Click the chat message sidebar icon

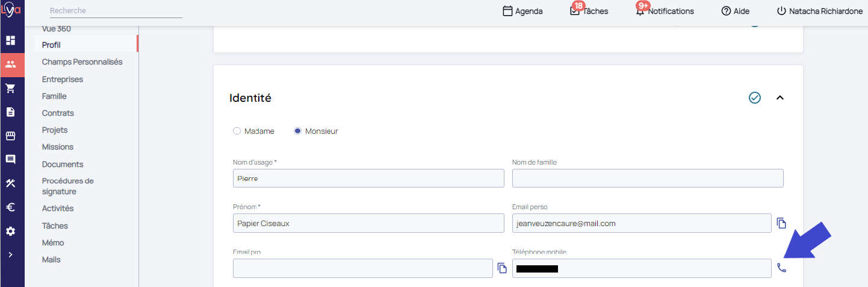(x=11, y=160)
